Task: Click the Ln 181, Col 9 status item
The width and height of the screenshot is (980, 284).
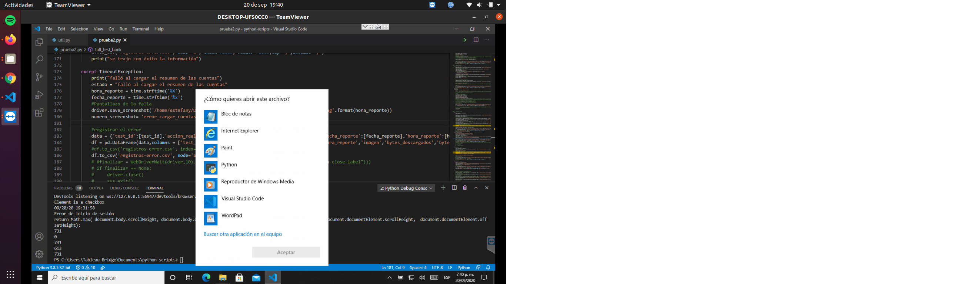Action: [393, 268]
